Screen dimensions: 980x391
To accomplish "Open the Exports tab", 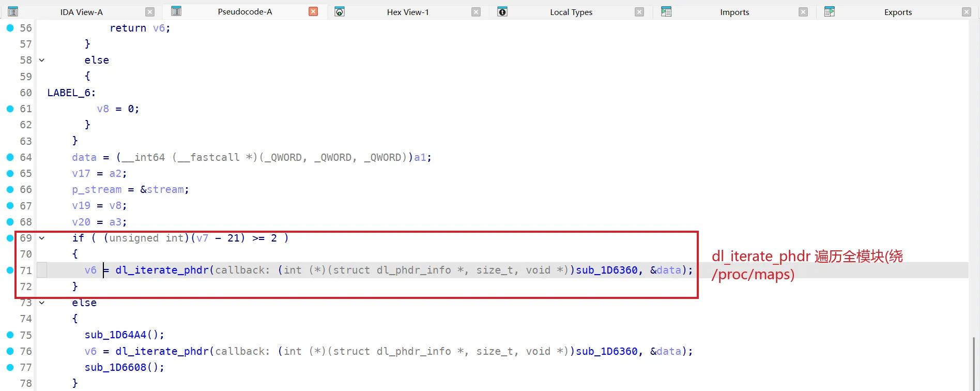I will coord(898,12).
